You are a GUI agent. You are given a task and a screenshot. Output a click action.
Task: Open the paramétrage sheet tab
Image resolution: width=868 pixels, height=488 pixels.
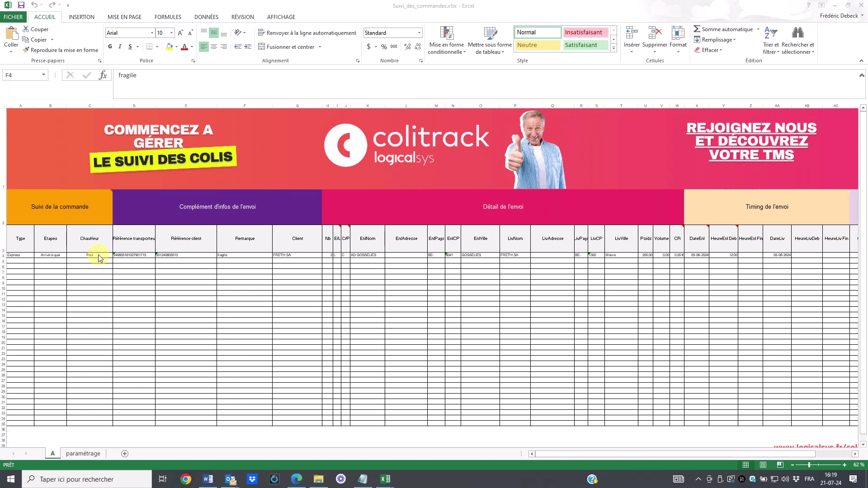(x=83, y=453)
